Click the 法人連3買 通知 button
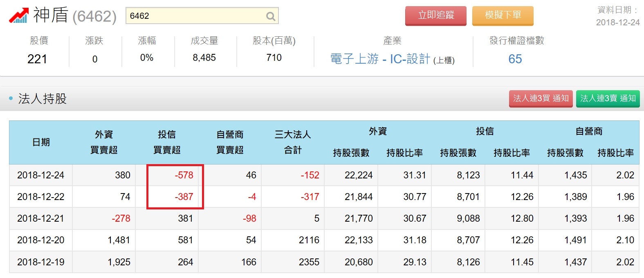 tap(541, 98)
